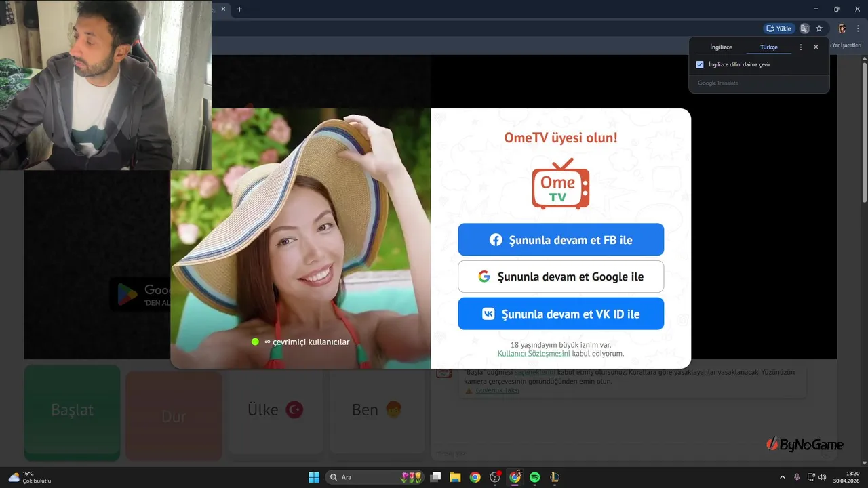Open a new browser tab
This screenshot has width=868, height=488.
(239, 9)
